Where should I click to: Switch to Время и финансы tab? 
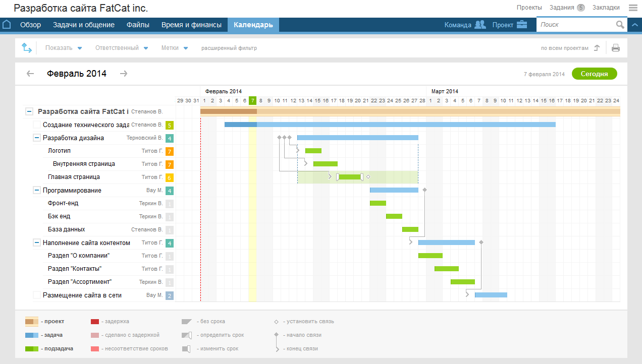pyautogui.click(x=191, y=25)
